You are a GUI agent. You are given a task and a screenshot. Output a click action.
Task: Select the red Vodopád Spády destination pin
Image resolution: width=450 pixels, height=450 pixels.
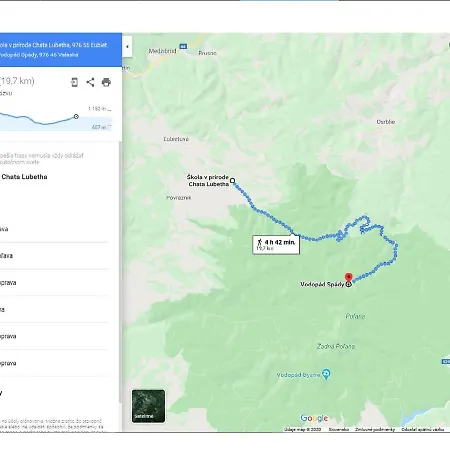tap(348, 278)
